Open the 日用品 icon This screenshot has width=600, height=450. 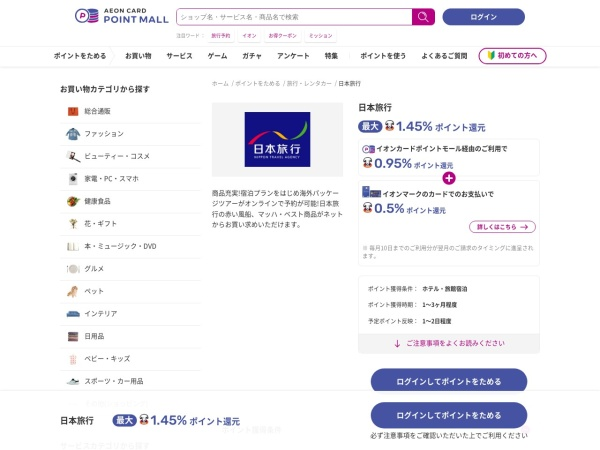(73, 336)
